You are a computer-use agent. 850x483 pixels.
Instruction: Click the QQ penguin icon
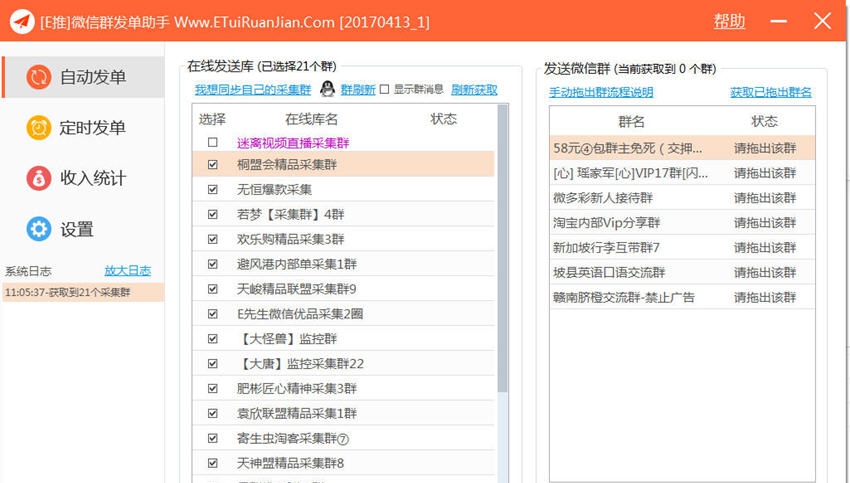[x=327, y=89]
